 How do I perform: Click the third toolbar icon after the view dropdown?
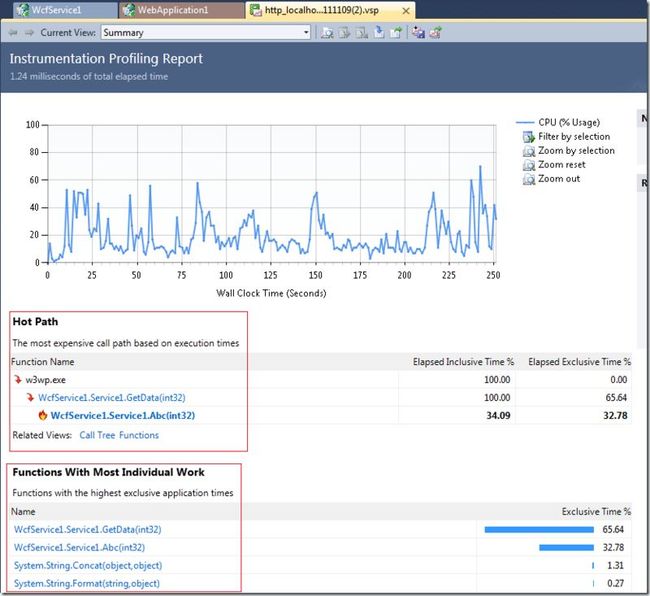tap(361, 32)
